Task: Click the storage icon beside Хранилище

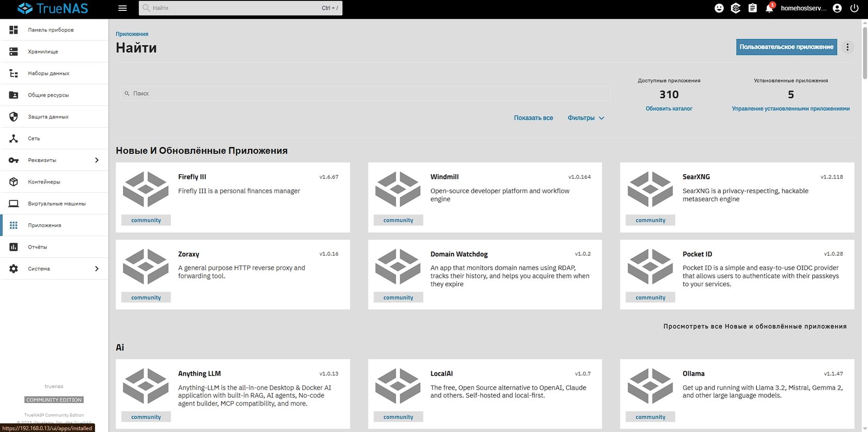Action: (x=14, y=52)
